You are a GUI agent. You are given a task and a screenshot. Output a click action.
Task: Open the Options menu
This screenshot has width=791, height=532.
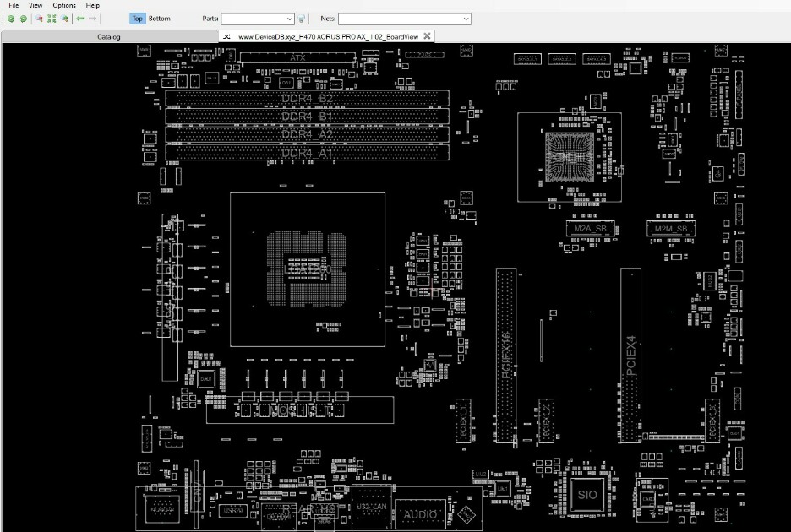[x=64, y=5]
